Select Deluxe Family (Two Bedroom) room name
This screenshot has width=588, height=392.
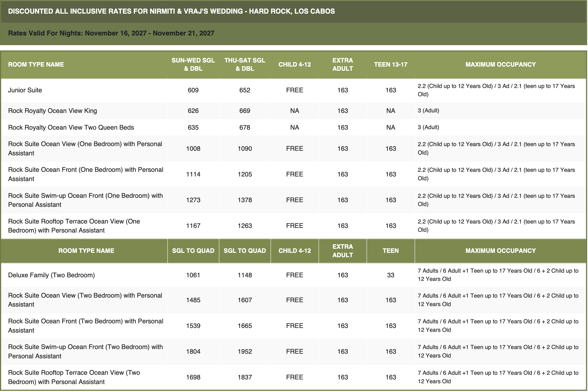(51, 275)
